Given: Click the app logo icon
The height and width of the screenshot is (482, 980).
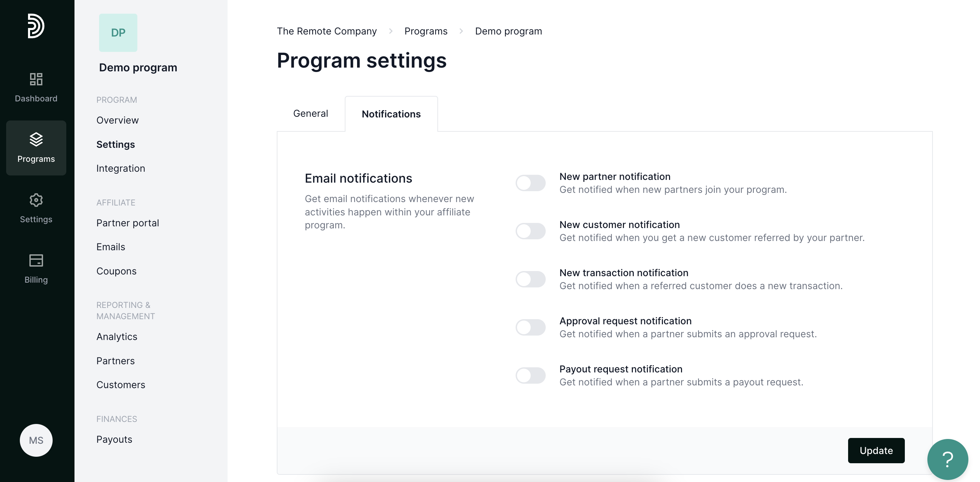Looking at the screenshot, I should pyautogui.click(x=36, y=26).
